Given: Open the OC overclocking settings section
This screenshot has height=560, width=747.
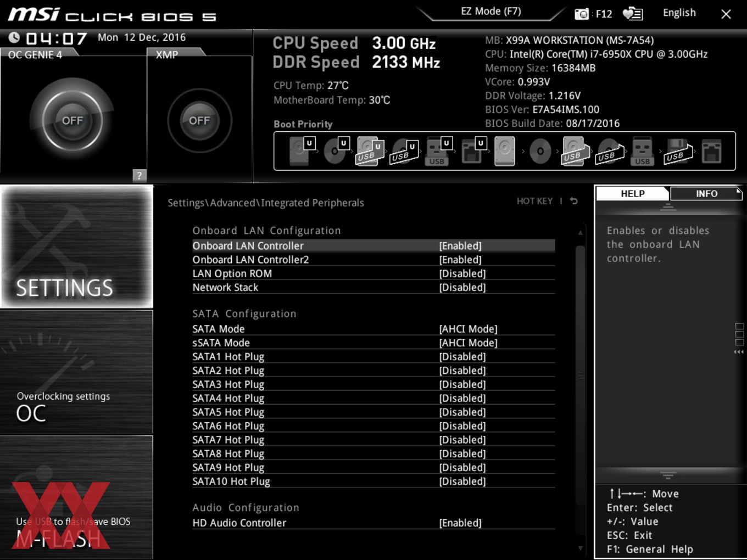Looking at the screenshot, I should pos(77,372).
